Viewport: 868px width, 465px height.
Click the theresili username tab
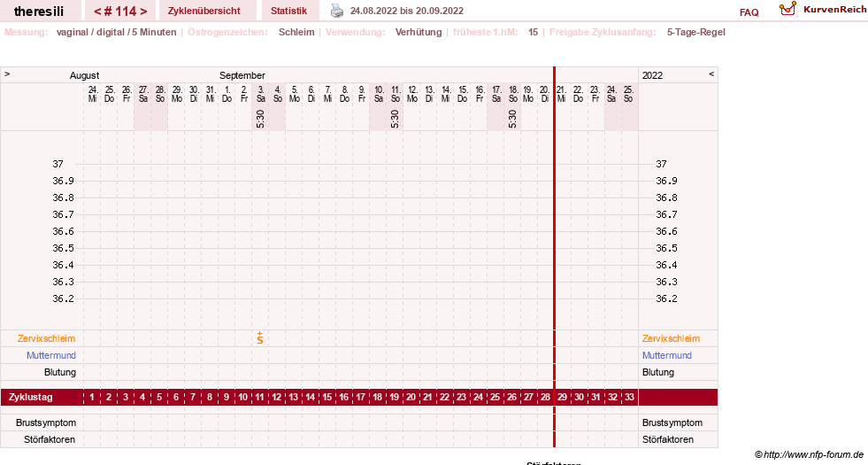[39, 12]
